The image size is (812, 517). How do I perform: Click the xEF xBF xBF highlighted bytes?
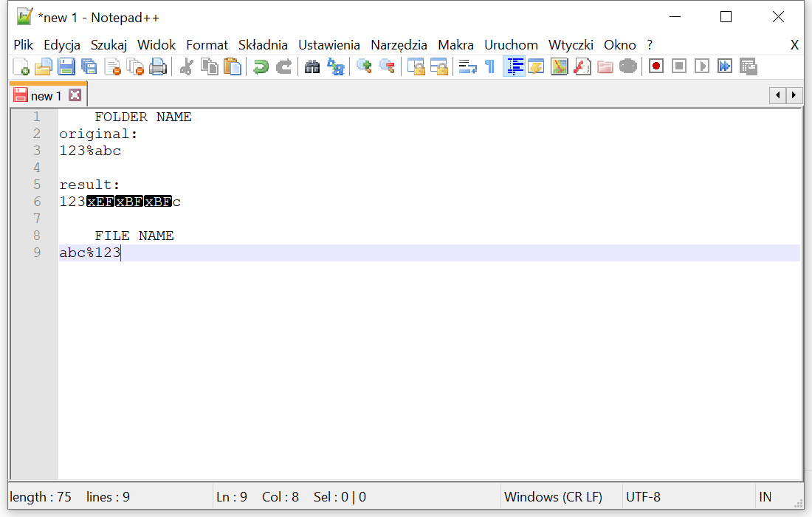tap(129, 202)
